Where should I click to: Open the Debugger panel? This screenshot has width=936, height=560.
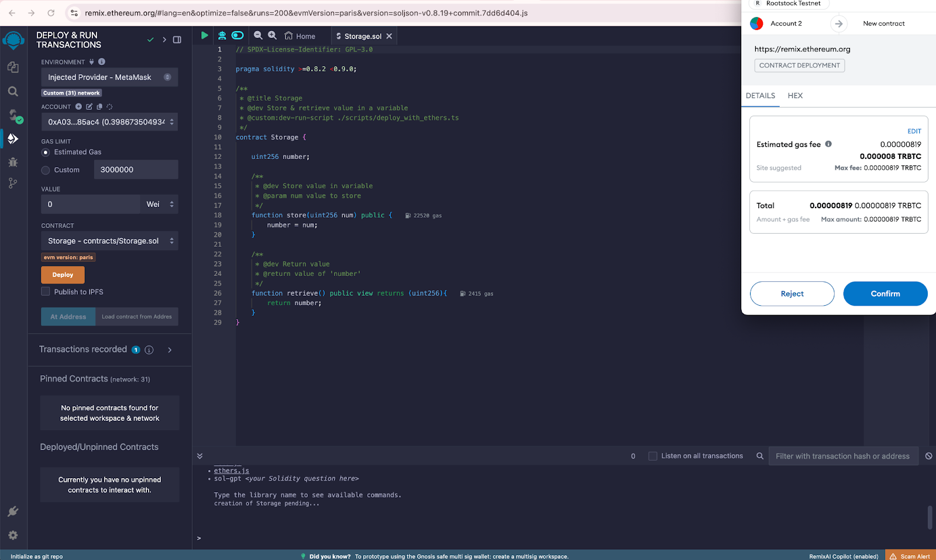[x=13, y=162]
